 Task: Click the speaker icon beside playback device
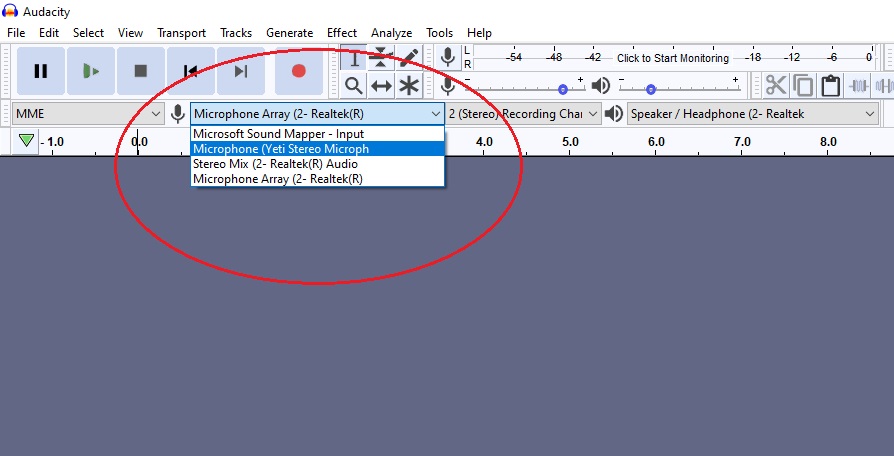[613, 114]
